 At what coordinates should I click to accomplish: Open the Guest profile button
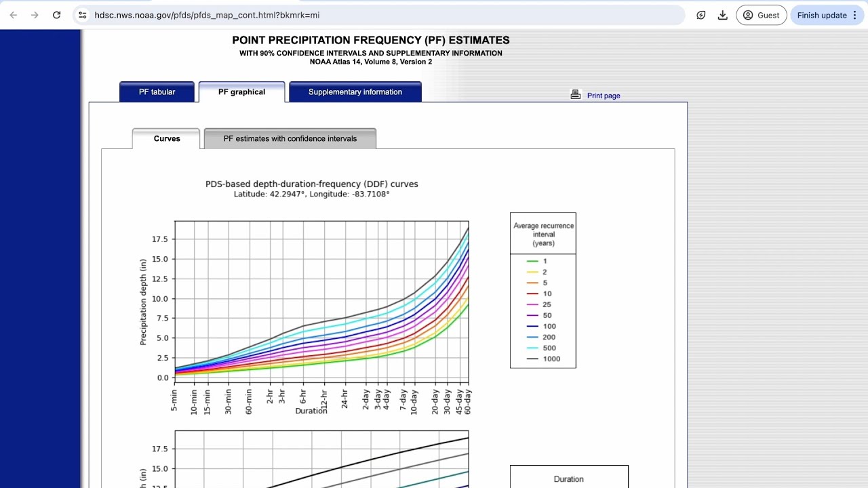(761, 15)
